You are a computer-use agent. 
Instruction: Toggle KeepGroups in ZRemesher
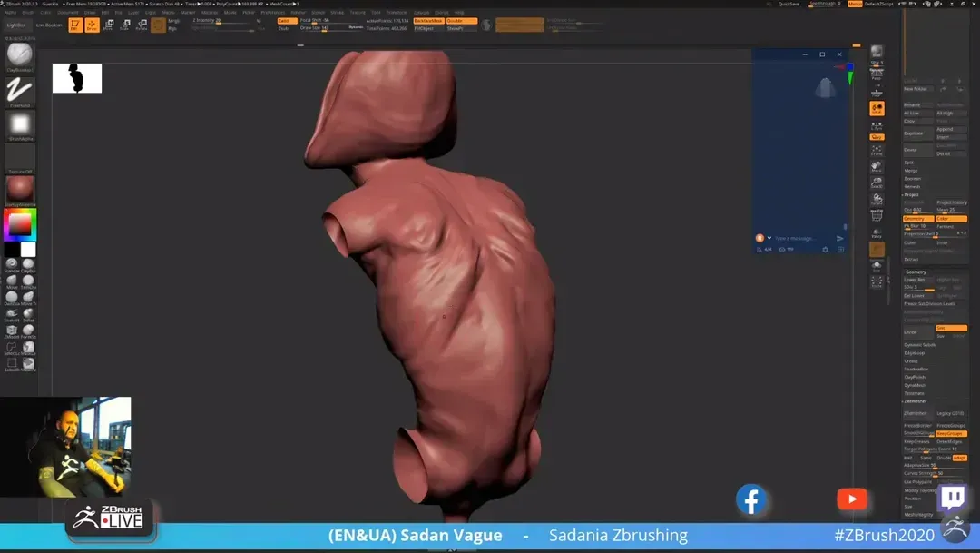click(x=950, y=433)
